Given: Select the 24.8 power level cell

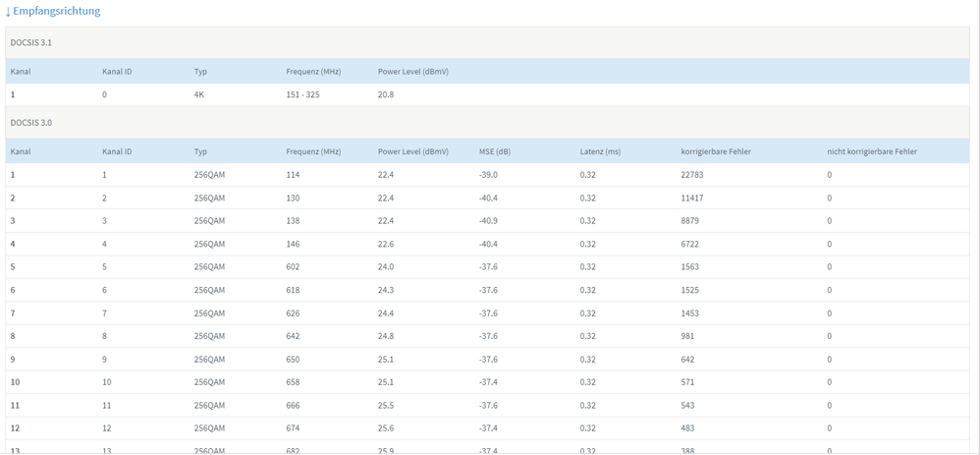Looking at the screenshot, I should pos(386,336).
